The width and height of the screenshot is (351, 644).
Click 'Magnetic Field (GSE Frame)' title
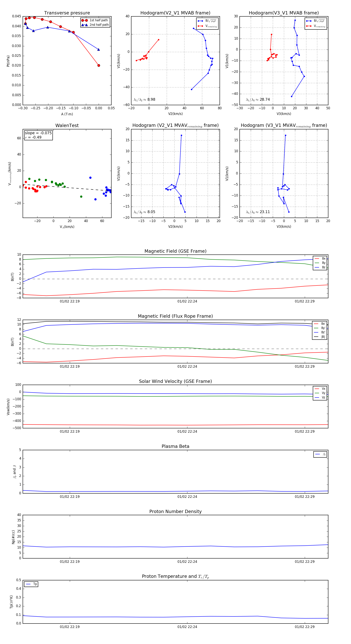pos(175,251)
